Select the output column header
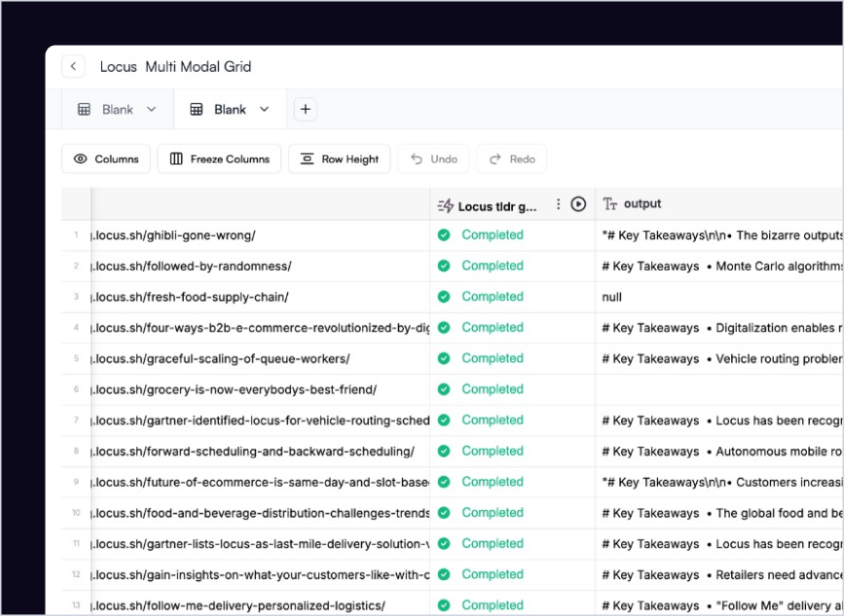 (x=719, y=204)
